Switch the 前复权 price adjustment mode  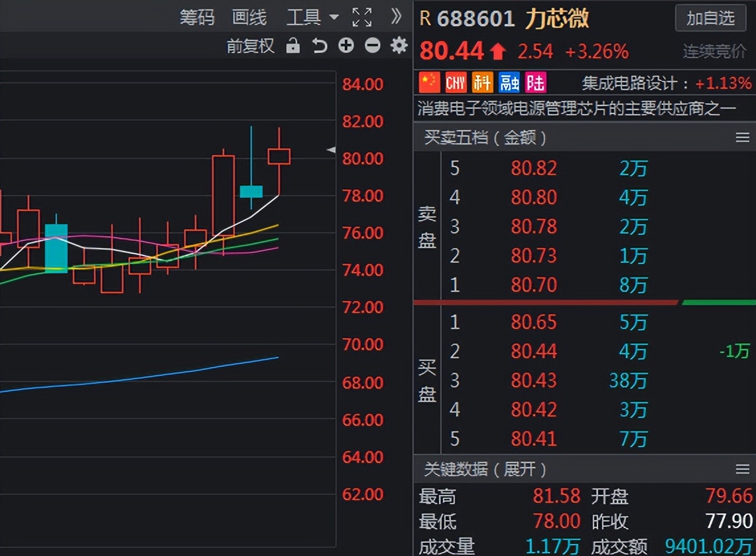click(249, 46)
